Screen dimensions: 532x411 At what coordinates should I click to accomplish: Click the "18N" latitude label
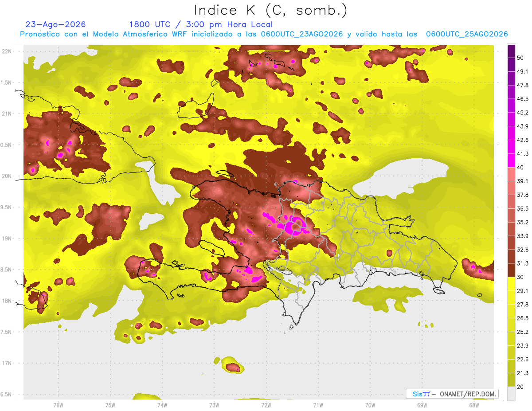(x=8, y=301)
